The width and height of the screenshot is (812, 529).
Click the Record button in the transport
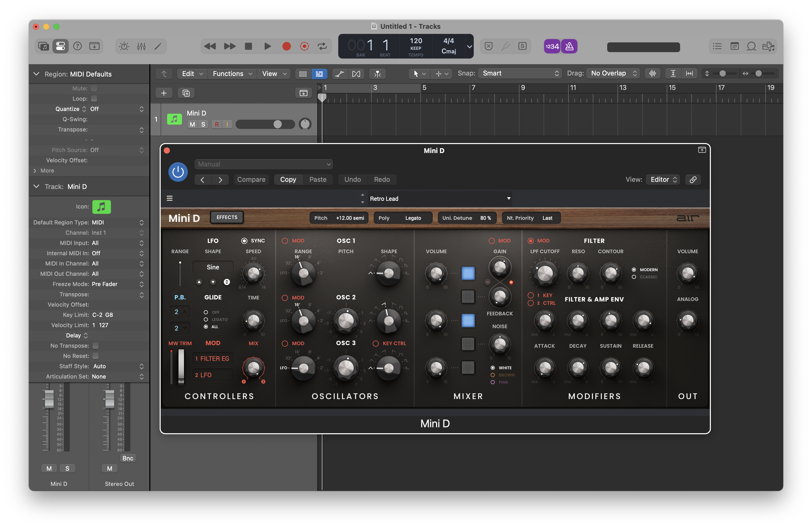click(286, 46)
